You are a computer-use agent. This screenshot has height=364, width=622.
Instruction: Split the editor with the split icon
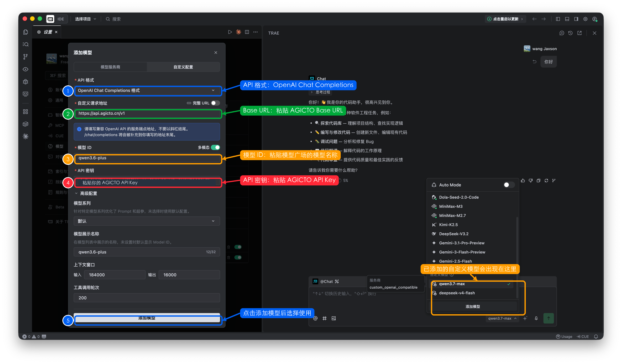coord(247,32)
